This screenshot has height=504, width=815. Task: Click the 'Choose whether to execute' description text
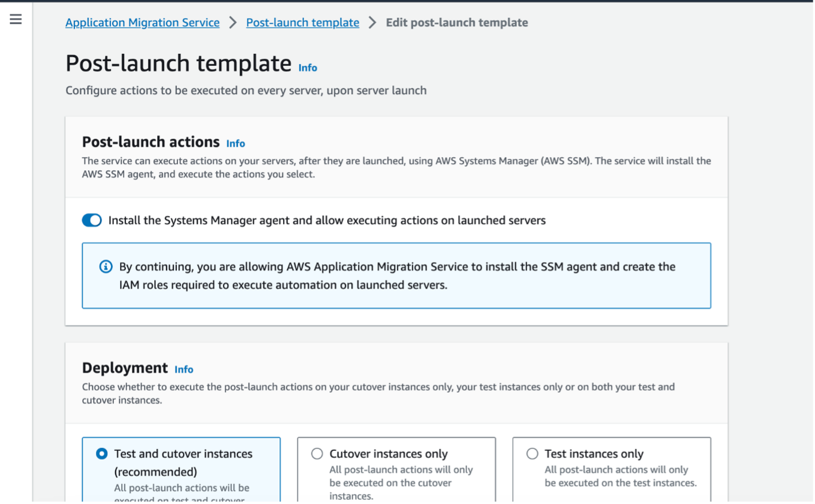(x=378, y=394)
